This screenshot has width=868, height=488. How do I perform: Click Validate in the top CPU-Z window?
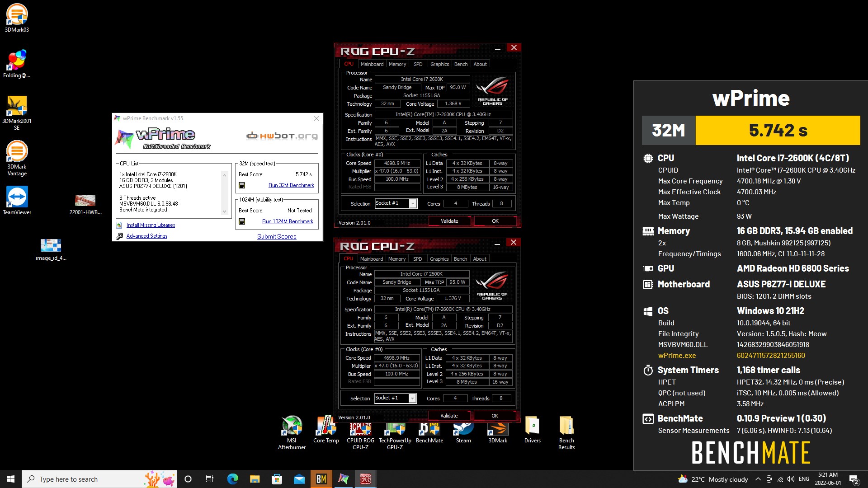coord(449,221)
